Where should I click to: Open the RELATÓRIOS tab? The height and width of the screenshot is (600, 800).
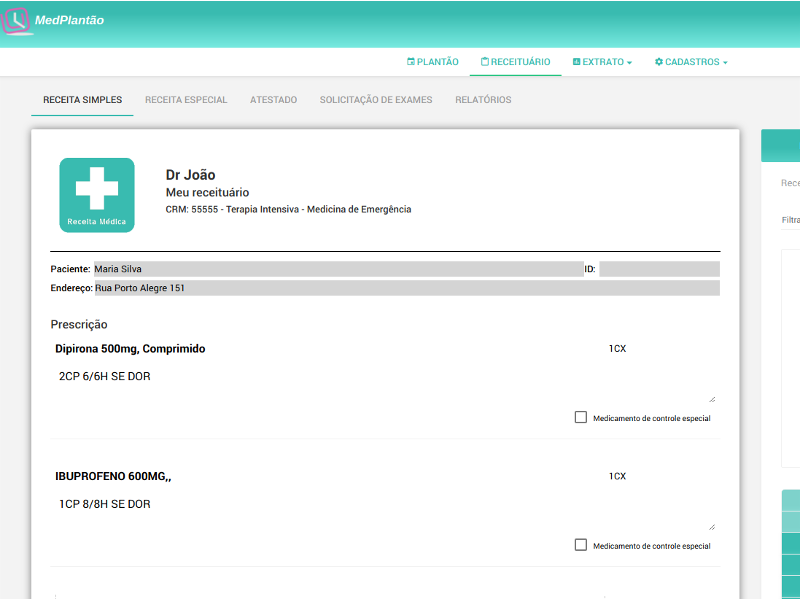483,100
